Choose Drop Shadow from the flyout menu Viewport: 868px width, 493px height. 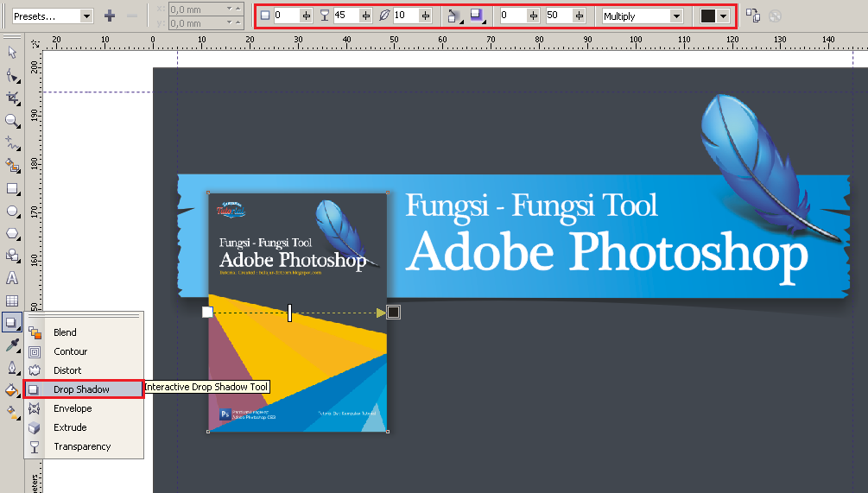[84, 389]
